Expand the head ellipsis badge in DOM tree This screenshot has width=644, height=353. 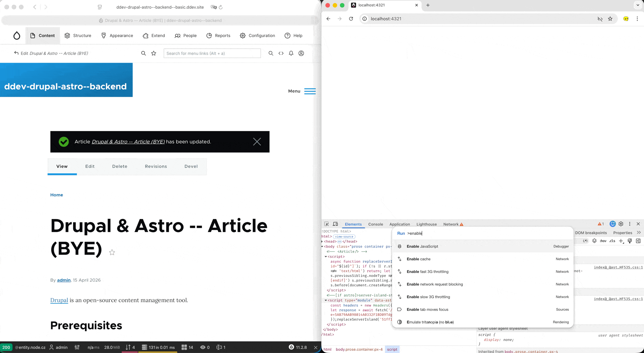click(x=339, y=241)
